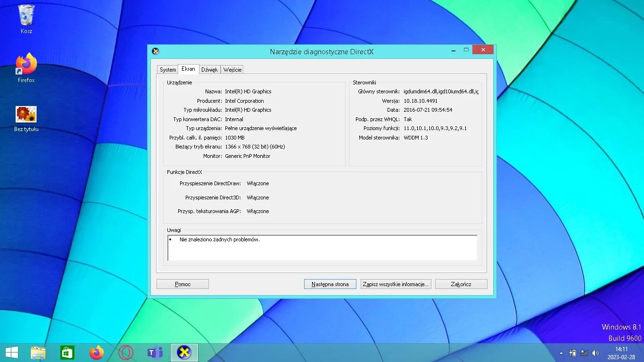Click the taskbar clock and date
This screenshot has width=644, height=362.
click(621, 353)
